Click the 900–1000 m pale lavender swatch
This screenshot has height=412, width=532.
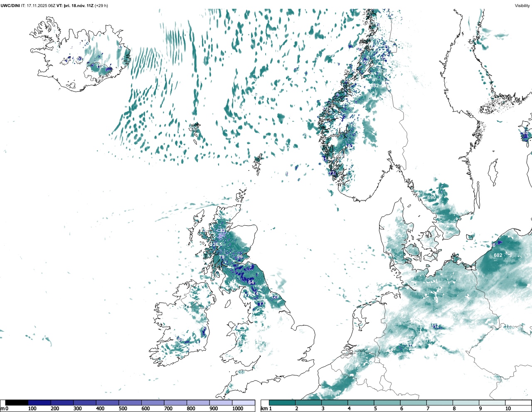point(221,402)
